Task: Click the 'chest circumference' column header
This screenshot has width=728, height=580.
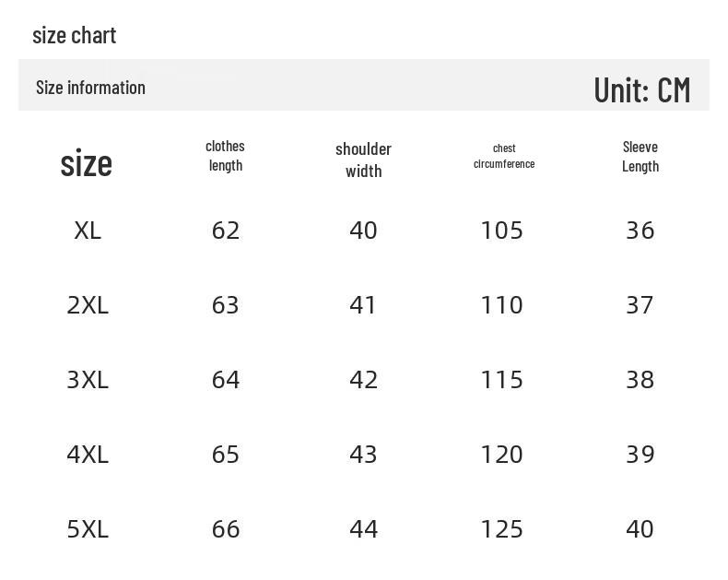Action: tap(504, 156)
